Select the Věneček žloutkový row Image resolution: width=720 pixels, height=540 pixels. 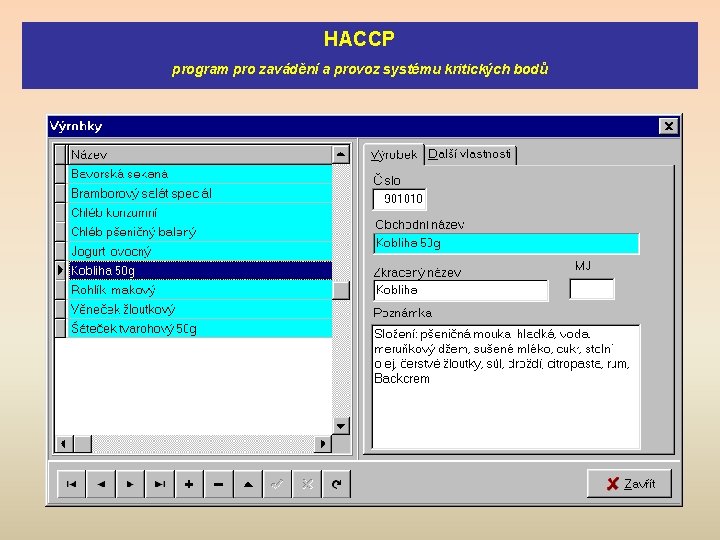200,309
